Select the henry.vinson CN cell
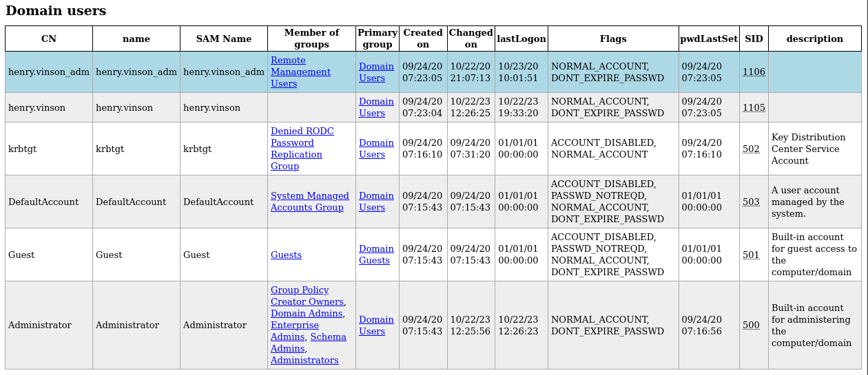Screen dimensions: 868x375 49,107
